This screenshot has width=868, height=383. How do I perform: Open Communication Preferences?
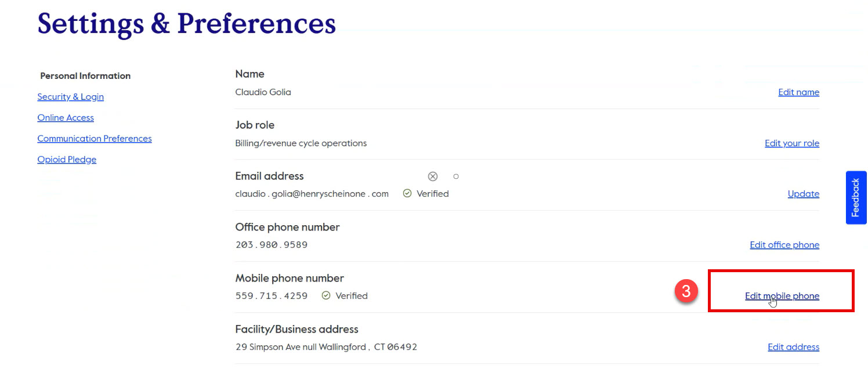tap(95, 138)
